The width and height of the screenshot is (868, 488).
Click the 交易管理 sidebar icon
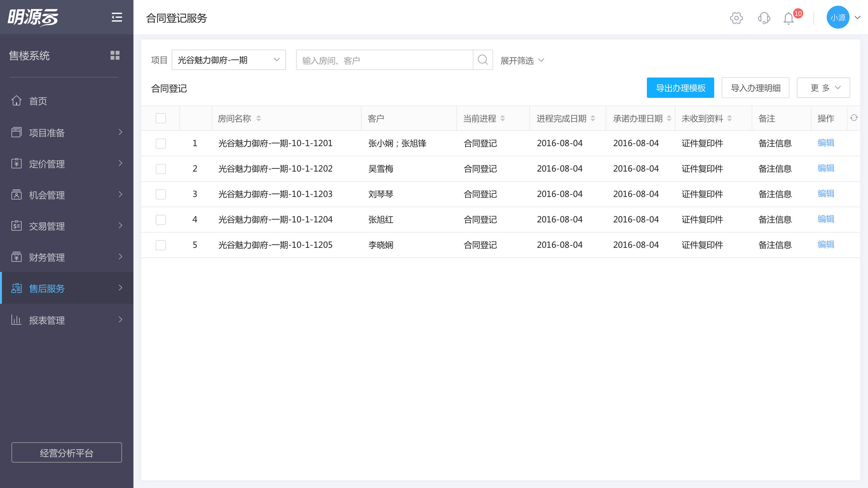17,226
